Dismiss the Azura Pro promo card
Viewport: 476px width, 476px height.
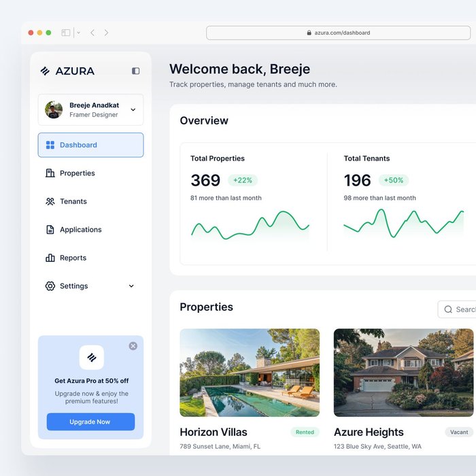coord(133,346)
